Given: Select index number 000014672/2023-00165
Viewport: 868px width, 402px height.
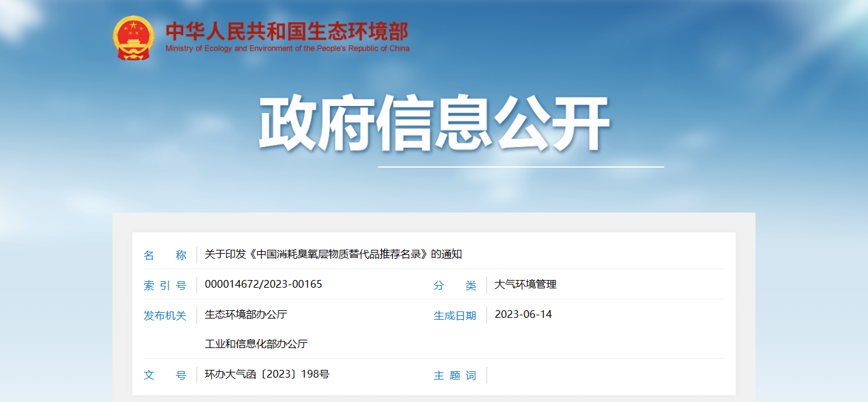Looking at the screenshot, I should coord(263,284).
